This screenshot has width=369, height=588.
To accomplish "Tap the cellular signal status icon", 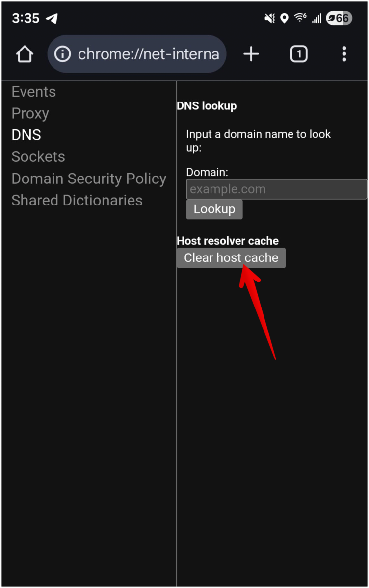I will tap(317, 18).
